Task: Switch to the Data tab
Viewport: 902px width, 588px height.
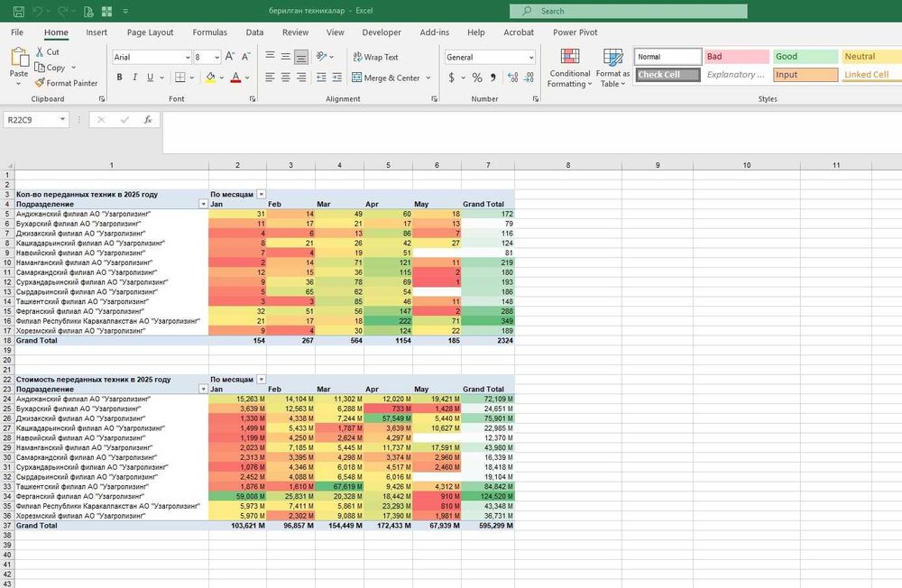Action: (255, 32)
